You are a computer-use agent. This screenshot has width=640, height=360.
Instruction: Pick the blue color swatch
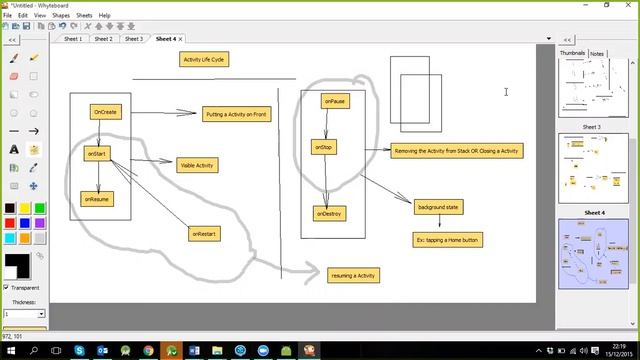tap(25, 223)
